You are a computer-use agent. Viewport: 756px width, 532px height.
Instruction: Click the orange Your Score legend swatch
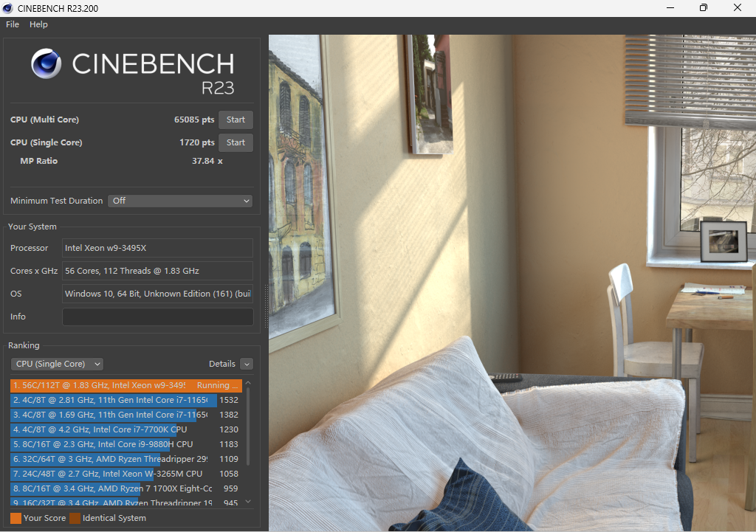(x=16, y=518)
